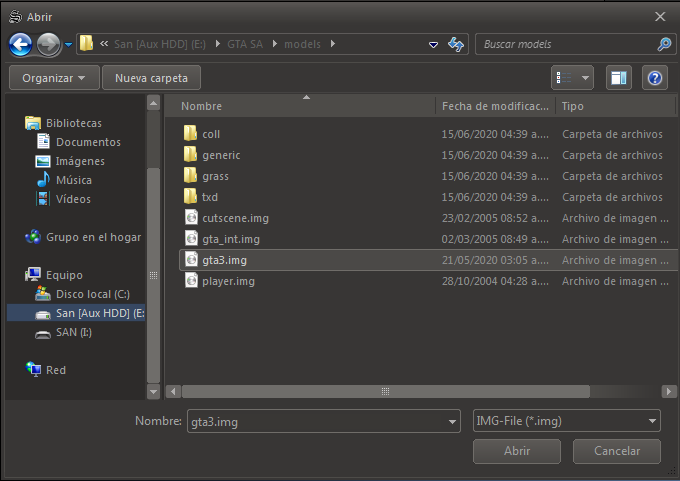Show hidden path via double chevron in address bar
The width and height of the screenshot is (680, 481).
tap(104, 43)
